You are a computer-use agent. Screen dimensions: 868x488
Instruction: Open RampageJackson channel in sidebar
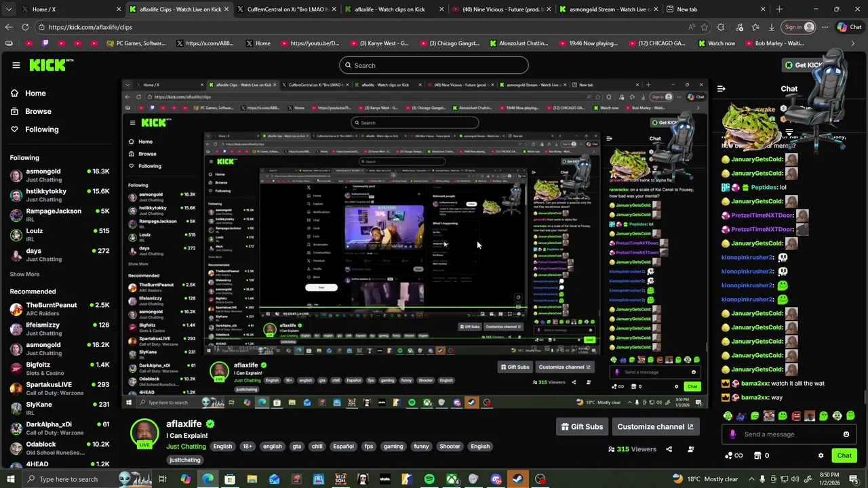60,215
